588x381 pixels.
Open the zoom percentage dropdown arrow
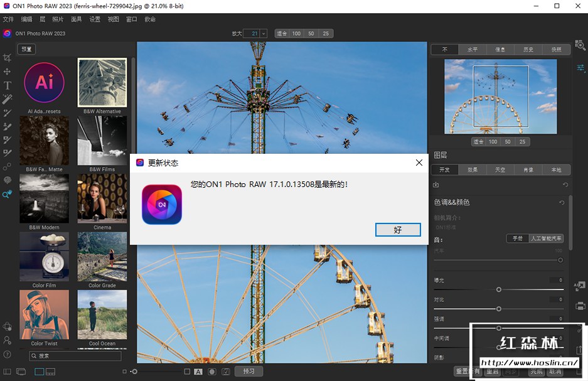pyautogui.click(x=264, y=33)
